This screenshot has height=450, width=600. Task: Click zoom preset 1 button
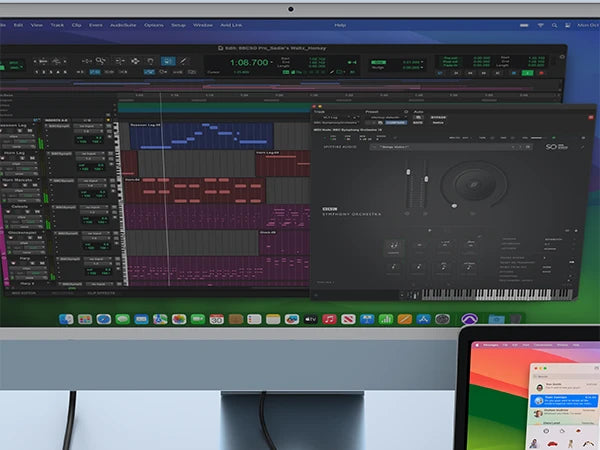[x=37, y=72]
